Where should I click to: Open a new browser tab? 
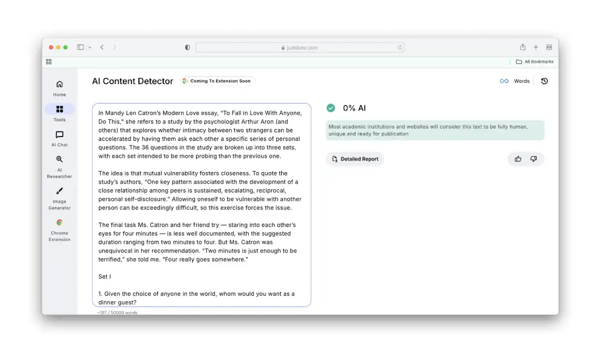[x=536, y=47]
